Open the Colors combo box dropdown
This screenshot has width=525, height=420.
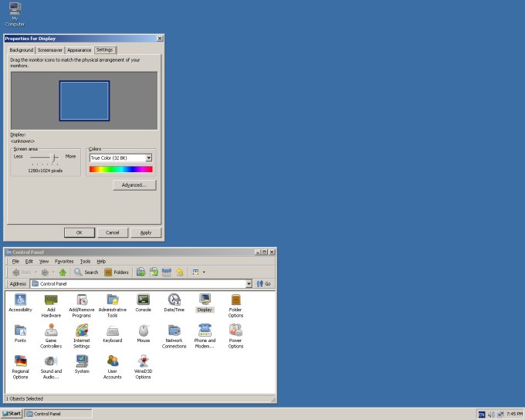pos(149,157)
